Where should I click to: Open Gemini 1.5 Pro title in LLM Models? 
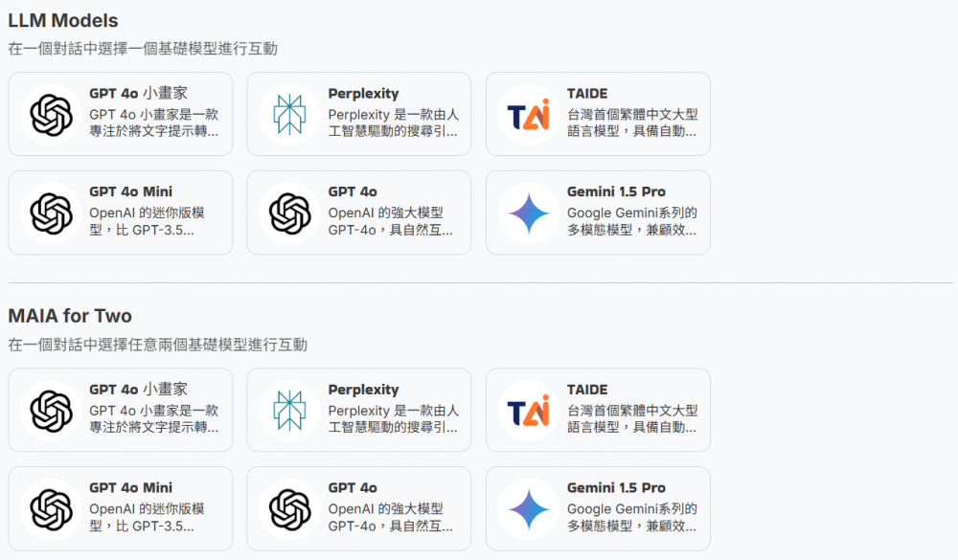(x=616, y=191)
